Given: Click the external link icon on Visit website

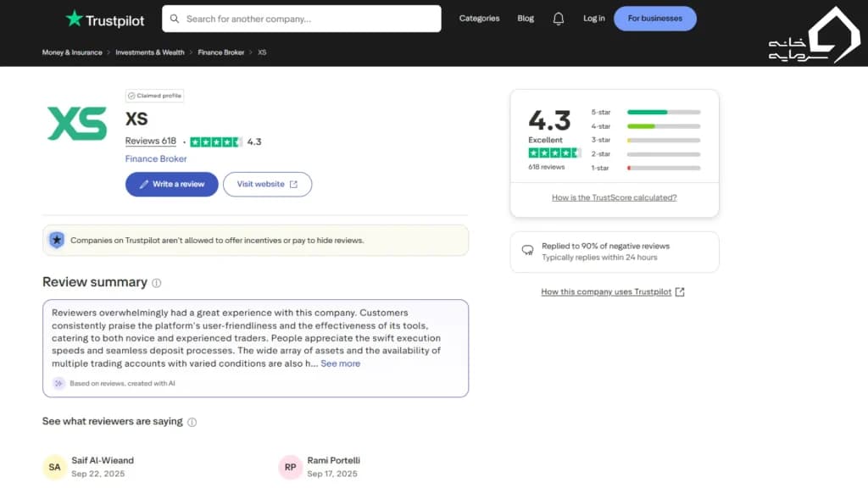Looking at the screenshot, I should (x=293, y=184).
